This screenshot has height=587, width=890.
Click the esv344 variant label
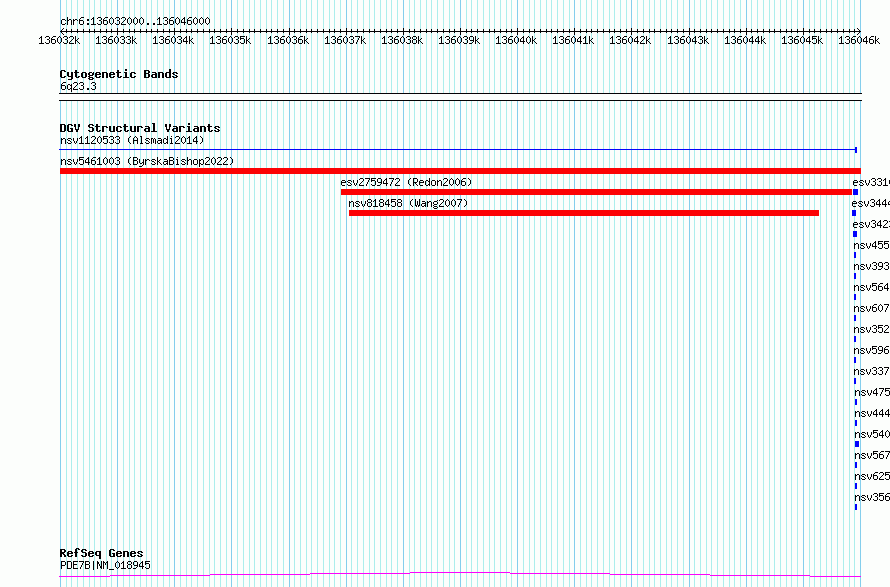[x=870, y=203]
